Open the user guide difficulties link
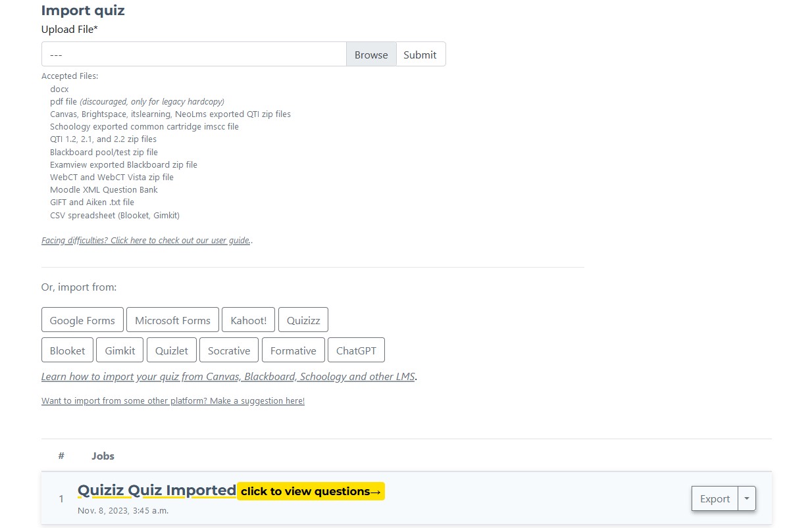This screenshot has width=812, height=528. (146, 241)
